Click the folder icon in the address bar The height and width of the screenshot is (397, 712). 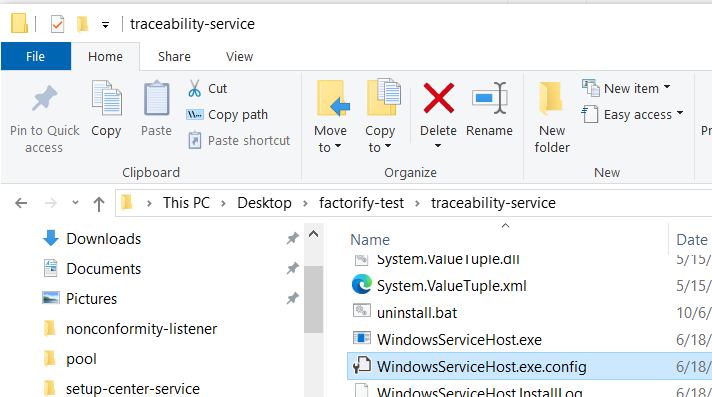click(x=127, y=202)
